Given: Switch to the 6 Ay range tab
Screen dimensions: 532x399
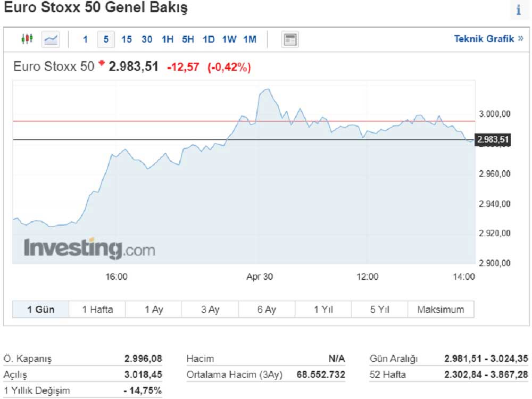Looking at the screenshot, I should tap(267, 310).
